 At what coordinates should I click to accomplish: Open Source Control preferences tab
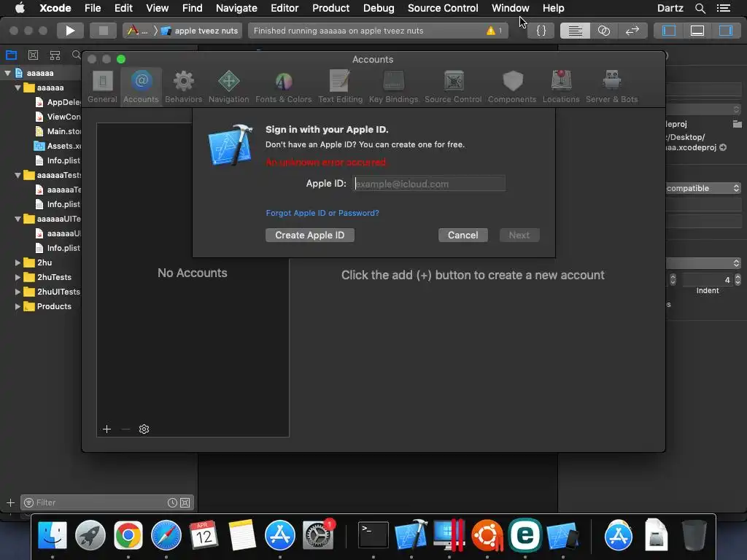[453, 87]
